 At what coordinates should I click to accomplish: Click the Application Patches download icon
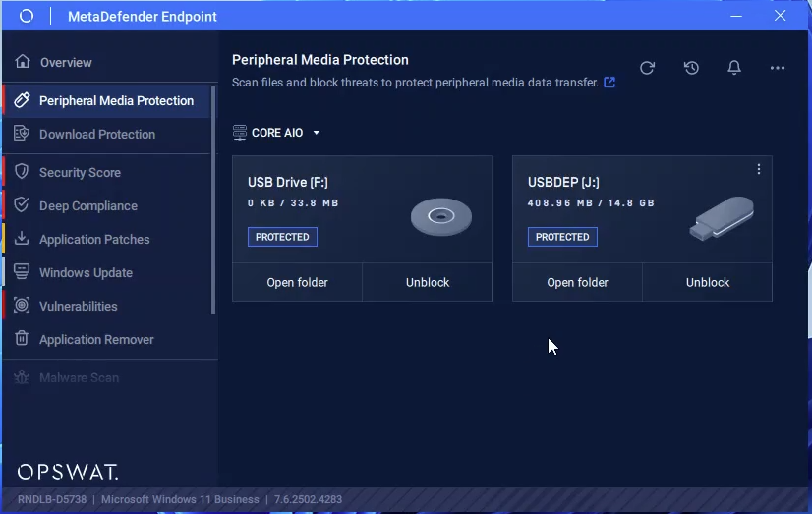tap(22, 239)
